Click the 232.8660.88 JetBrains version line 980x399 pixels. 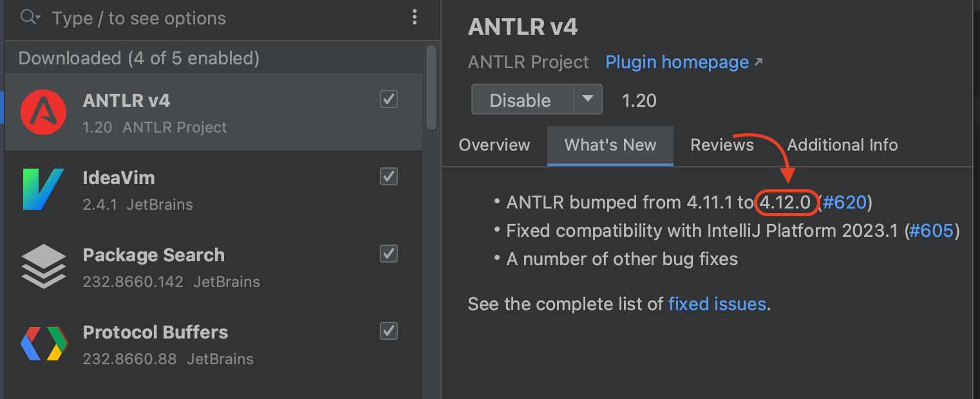[168, 359]
